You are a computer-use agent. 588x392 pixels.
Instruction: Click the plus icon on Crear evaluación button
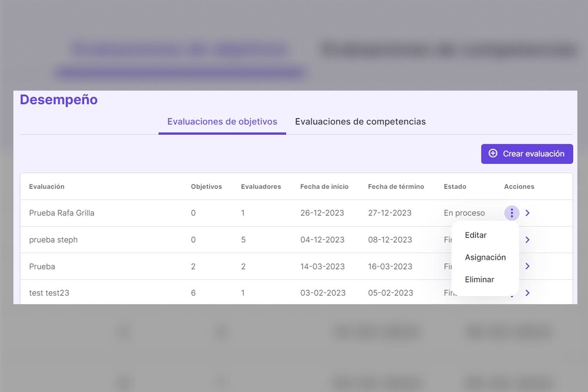point(493,154)
